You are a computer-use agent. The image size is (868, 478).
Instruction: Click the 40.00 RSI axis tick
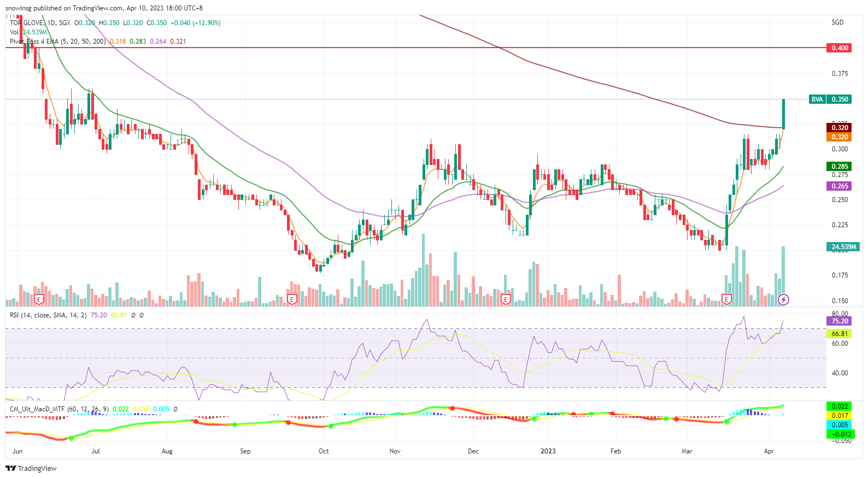coord(840,373)
